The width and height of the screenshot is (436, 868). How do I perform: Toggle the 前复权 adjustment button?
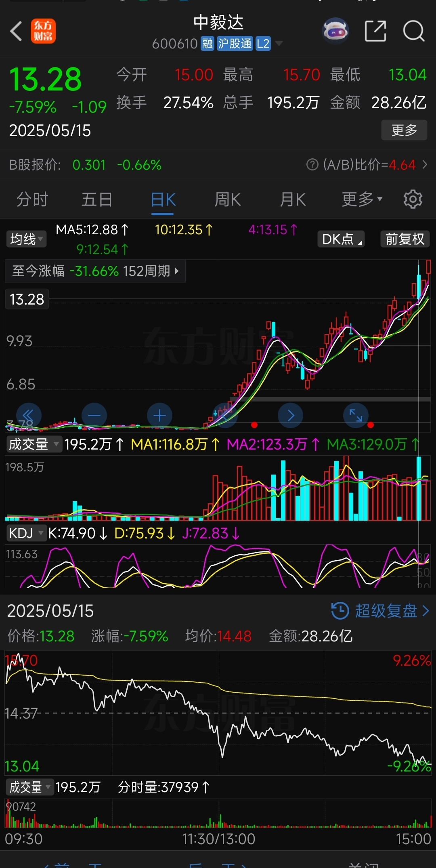pos(405,239)
